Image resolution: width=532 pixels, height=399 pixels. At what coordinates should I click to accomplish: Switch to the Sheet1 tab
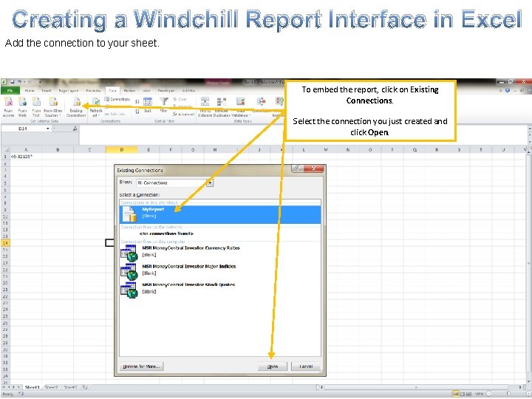(33, 387)
